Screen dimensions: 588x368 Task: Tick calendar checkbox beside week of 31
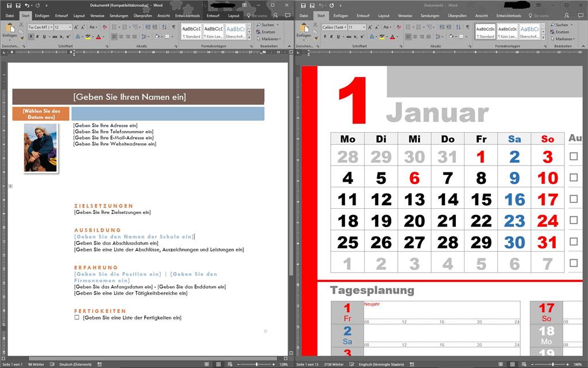[574, 241]
